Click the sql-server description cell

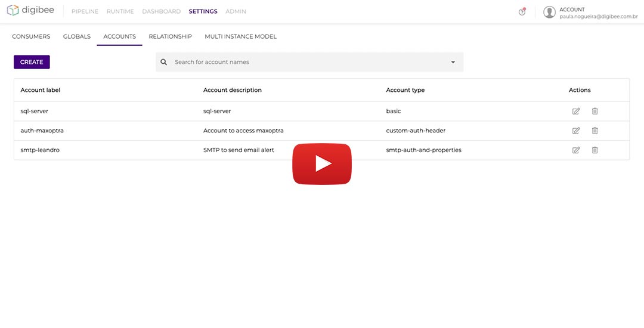(x=217, y=112)
